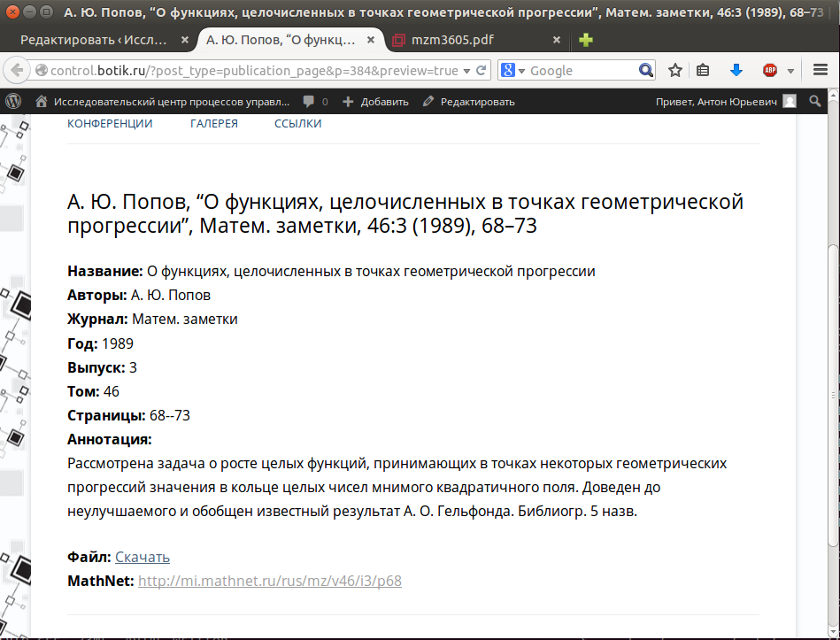
Task: Click the browser back arrow button
Action: coord(17,70)
